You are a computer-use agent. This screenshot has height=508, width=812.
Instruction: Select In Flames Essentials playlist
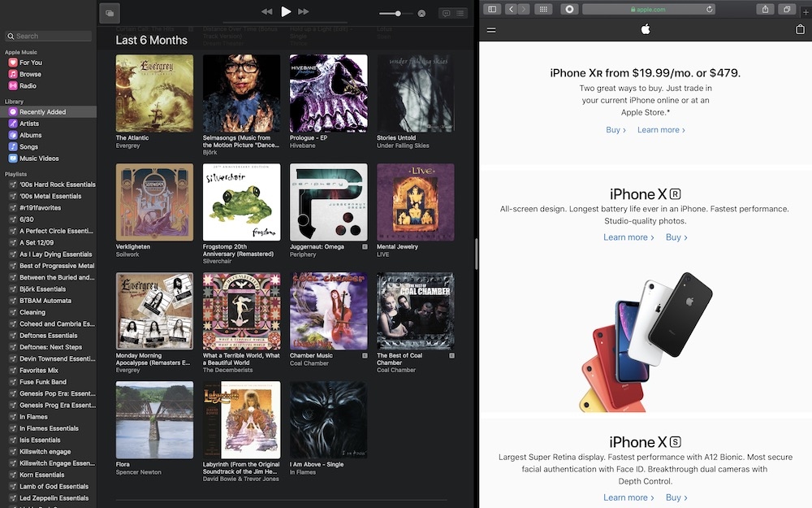(x=48, y=428)
